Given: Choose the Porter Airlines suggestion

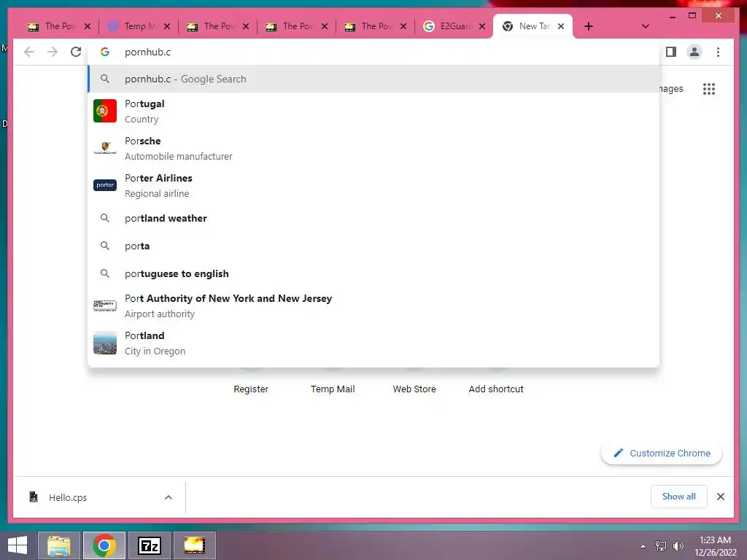Looking at the screenshot, I should click(x=373, y=185).
